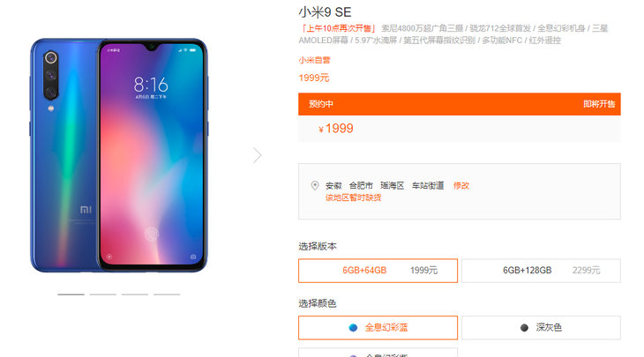Select the partially visible purple color option
This screenshot has width=644, height=357.
378,353
